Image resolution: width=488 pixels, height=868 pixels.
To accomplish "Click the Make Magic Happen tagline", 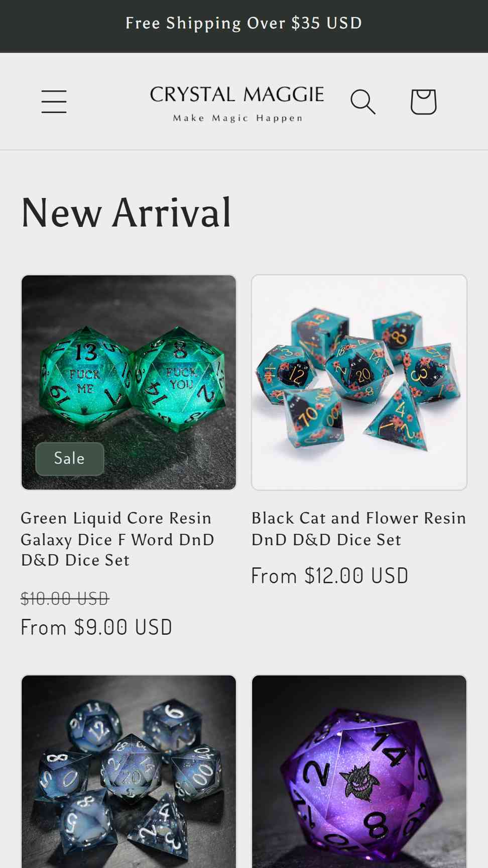I will coord(238,118).
